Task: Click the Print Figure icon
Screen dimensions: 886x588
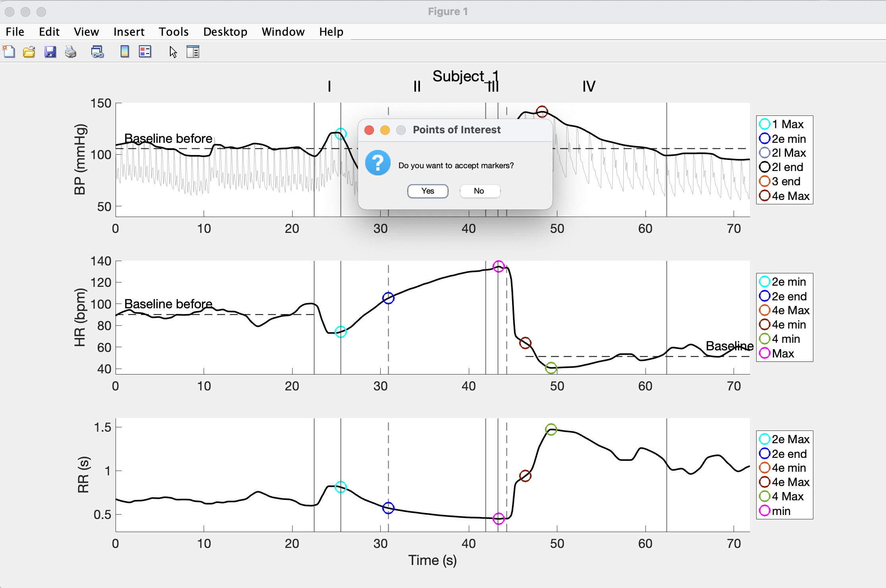Action: 71,52
